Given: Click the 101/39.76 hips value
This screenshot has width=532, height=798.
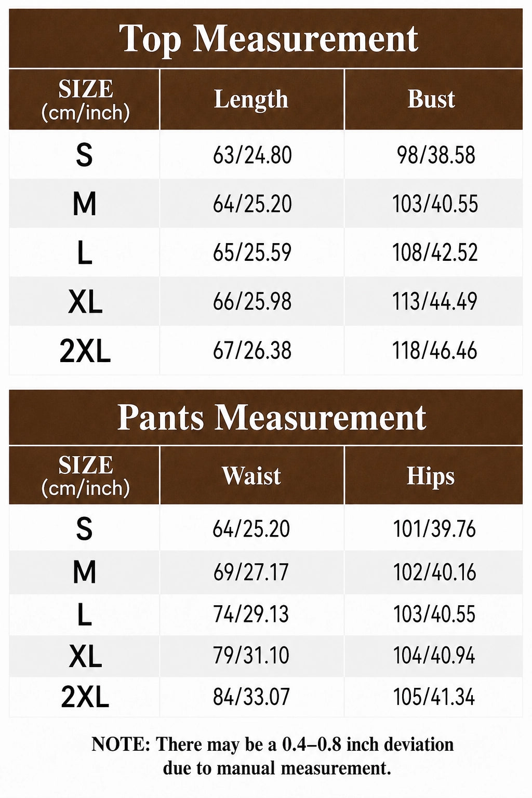Looking at the screenshot, I should 435,529.
